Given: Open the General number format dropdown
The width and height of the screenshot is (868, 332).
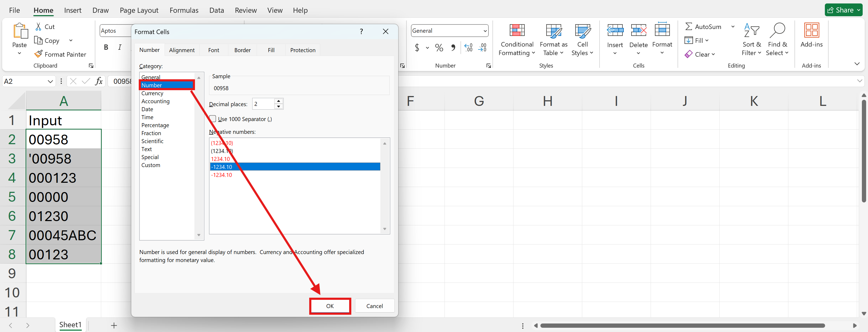Looking at the screenshot, I should 485,31.
